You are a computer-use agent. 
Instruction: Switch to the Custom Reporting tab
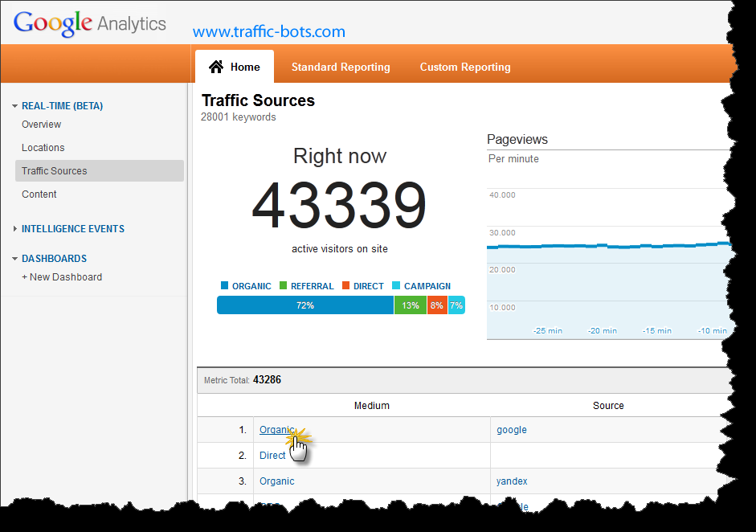[465, 68]
